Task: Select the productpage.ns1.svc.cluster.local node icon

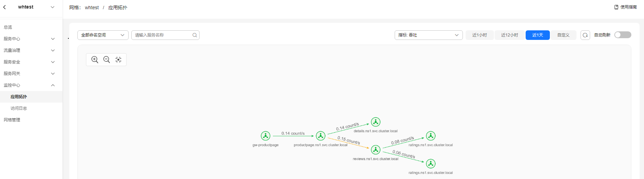Action: point(321,136)
